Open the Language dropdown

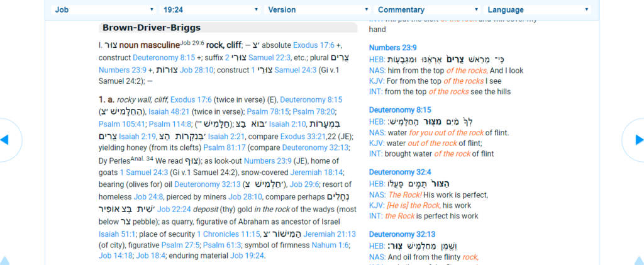537,9
